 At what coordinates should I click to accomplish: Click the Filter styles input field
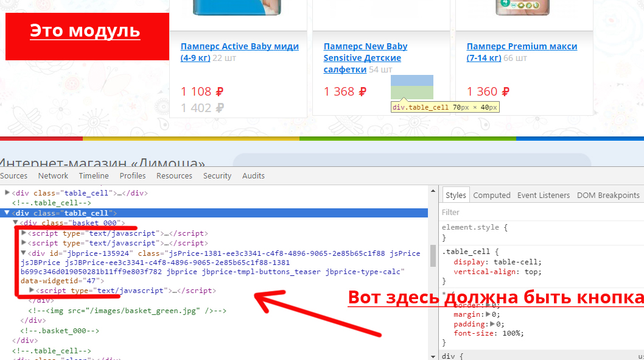tap(536, 213)
